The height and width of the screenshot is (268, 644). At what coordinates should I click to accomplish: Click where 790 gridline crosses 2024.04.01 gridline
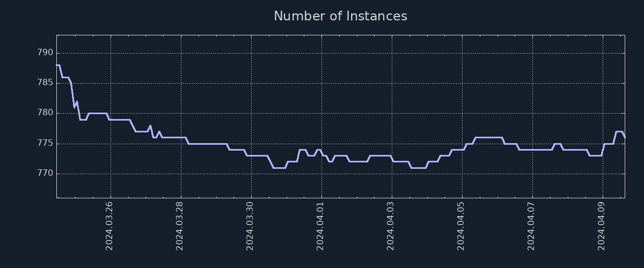click(x=321, y=53)
